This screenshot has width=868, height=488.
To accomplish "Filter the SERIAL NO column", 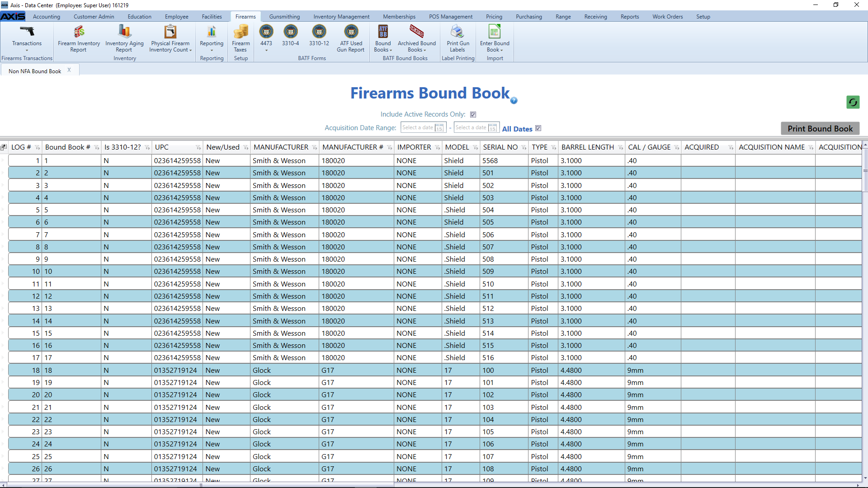I will [524, 148].
